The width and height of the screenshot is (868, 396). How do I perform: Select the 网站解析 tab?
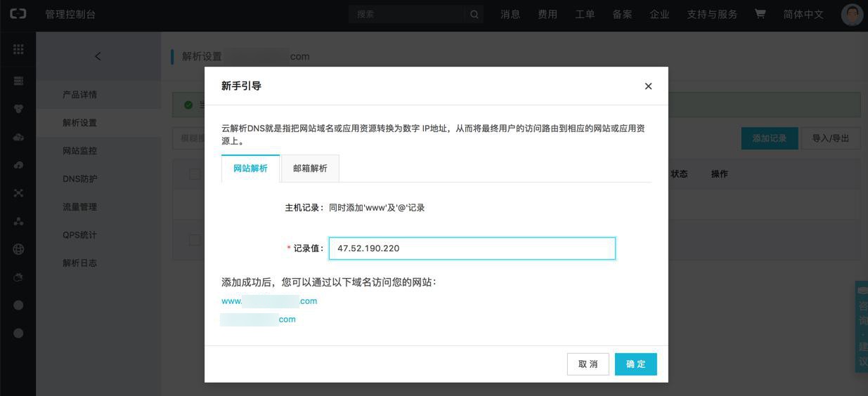pos(250,169)
